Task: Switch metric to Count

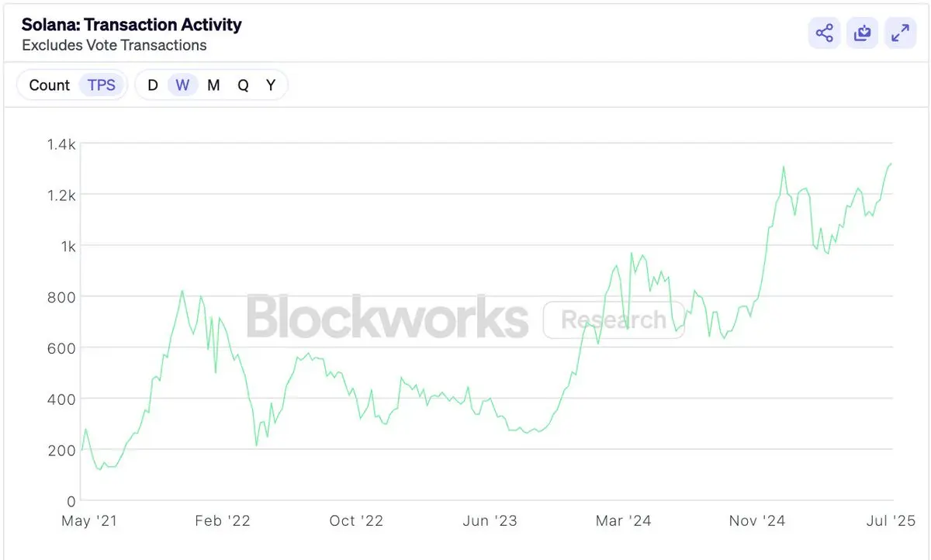Action: pyautogui.click(x=50, y=85)
